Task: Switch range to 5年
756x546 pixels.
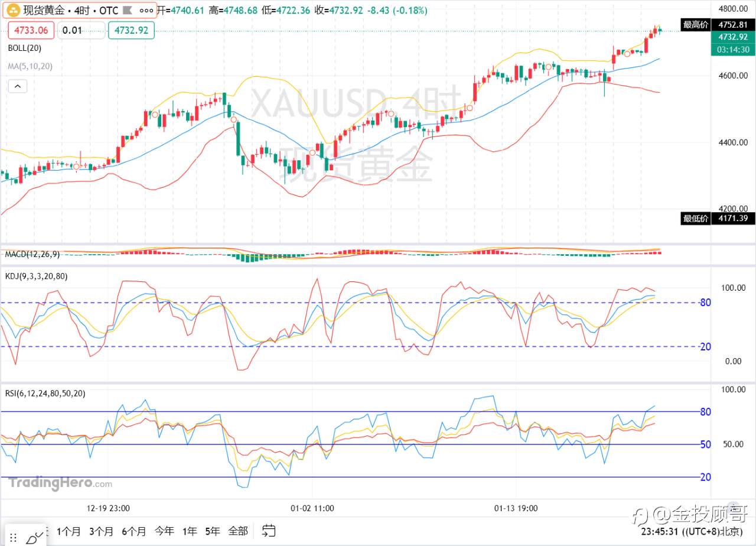Action: (213, 531)
